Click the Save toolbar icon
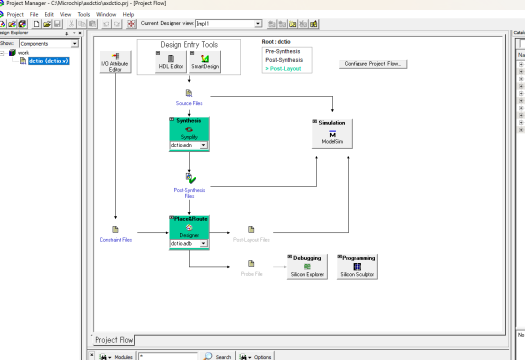The image size is (525, 360). (x=57, y=24)
